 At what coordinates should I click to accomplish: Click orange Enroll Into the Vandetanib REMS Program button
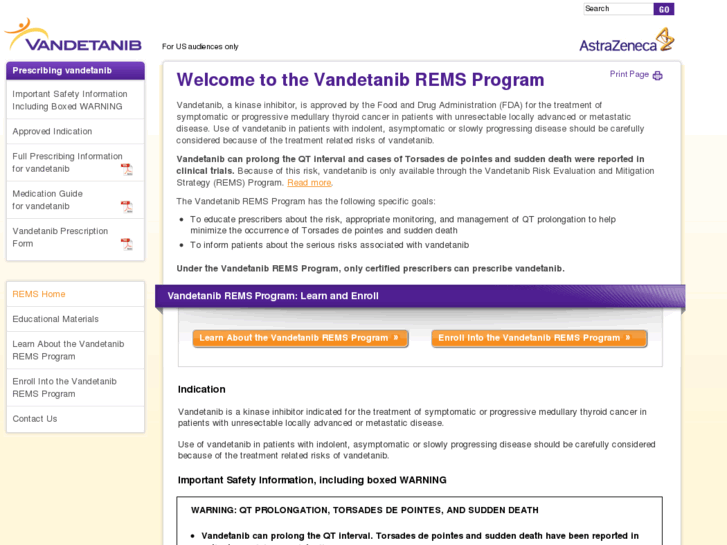point(539,338)
